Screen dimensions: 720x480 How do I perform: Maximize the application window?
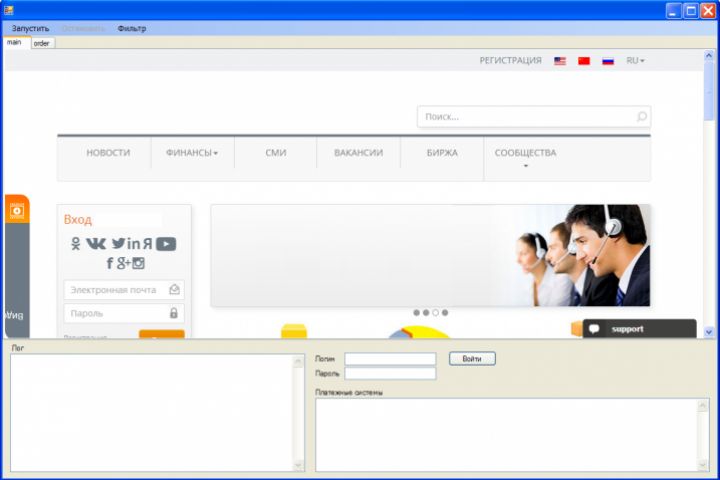click(x=691, y=10)
